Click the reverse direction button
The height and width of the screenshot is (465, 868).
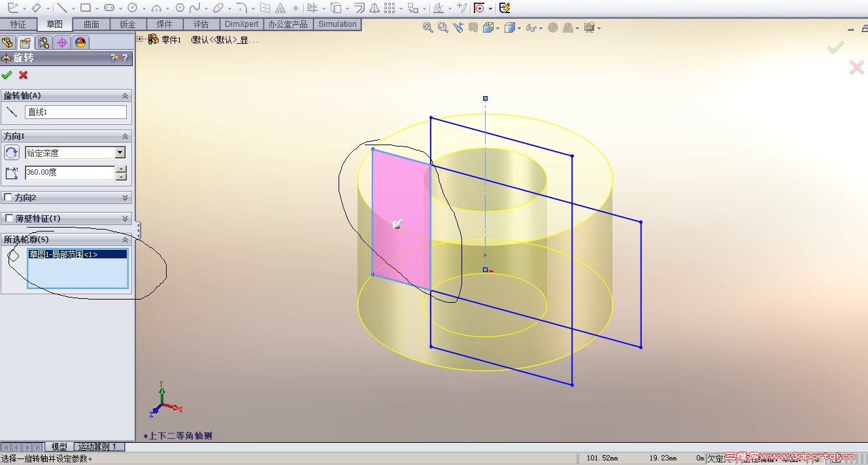[x=12, y=152]
